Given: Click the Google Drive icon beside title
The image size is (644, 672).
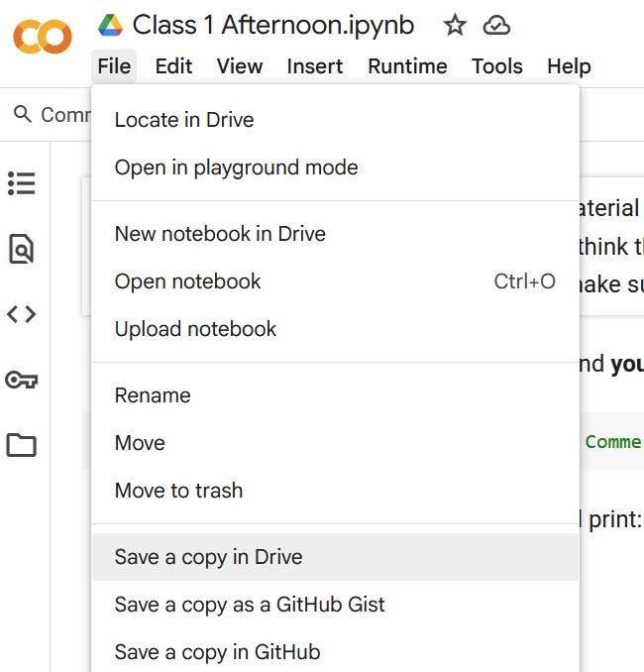Looking at the screenshot, I should [x=110, y=26].
